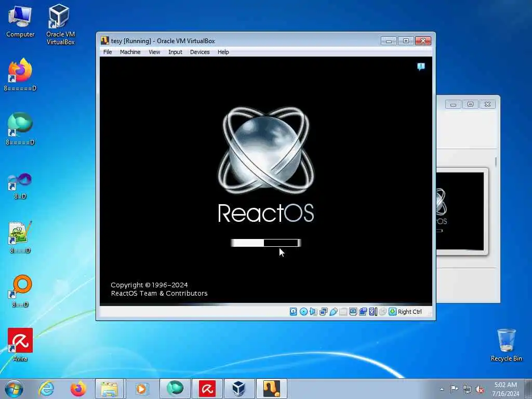Click the greyed shared folders indicator
Screen dimensions: 532x399
pyautogui.click(x=343, y=312)
